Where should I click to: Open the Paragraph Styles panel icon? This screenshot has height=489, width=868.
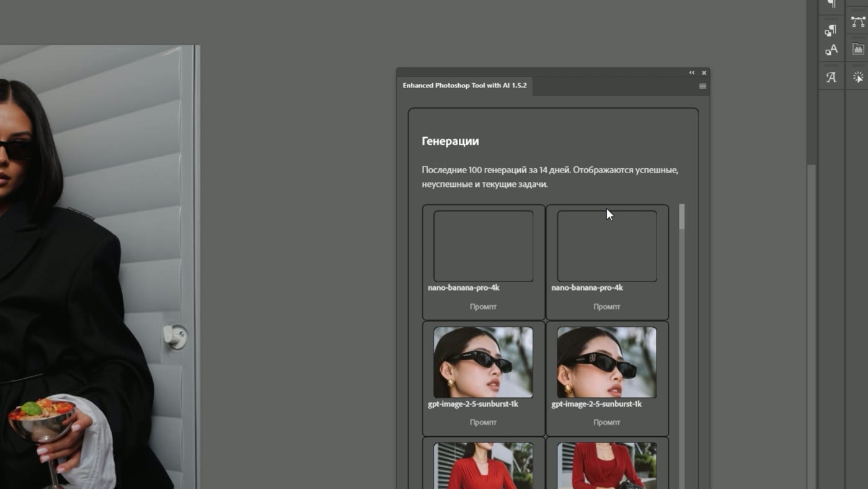click(831, 30)
